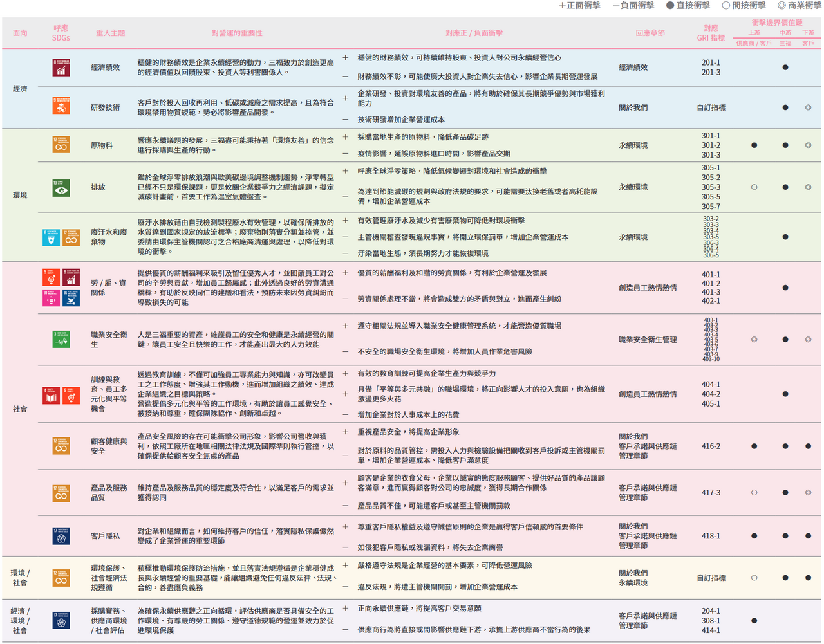The width and height of the screenshot is (824, 644).
Task: Click the SDG 8 icon in 勞/雇、資關係 row
Action: pos(71,278)
